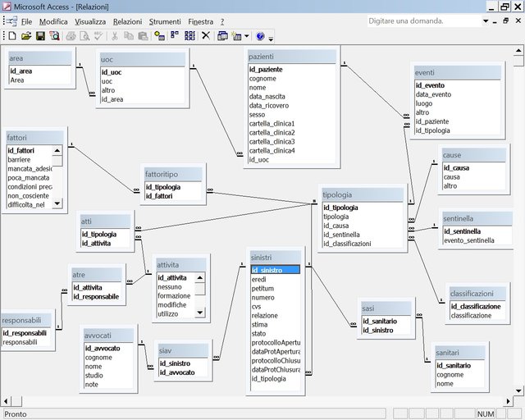Click the Cut scissors icon
525x420 pixels.
click(x=115, y=36)
